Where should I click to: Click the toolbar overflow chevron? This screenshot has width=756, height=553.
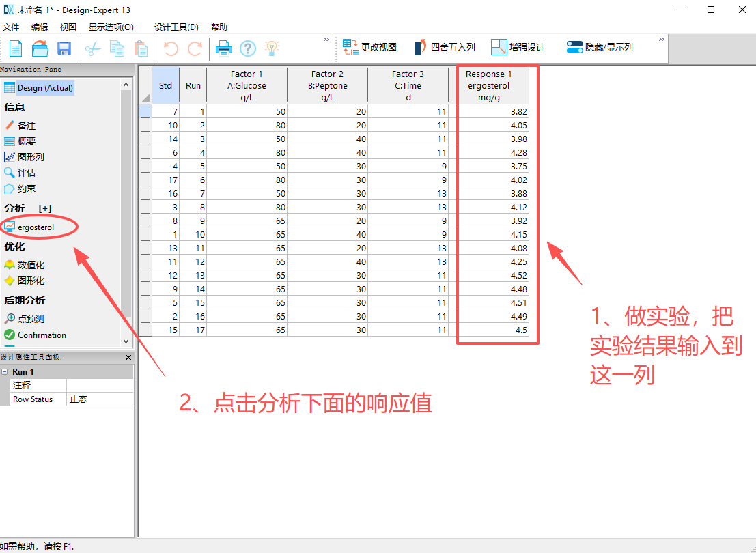pyautogui.click(x=660, y=40)
